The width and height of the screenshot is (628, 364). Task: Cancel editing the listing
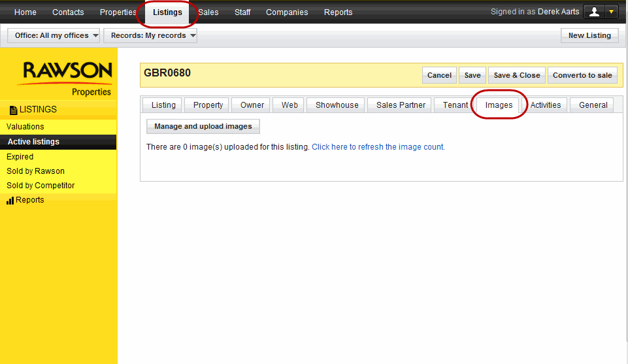click(439, 75)
